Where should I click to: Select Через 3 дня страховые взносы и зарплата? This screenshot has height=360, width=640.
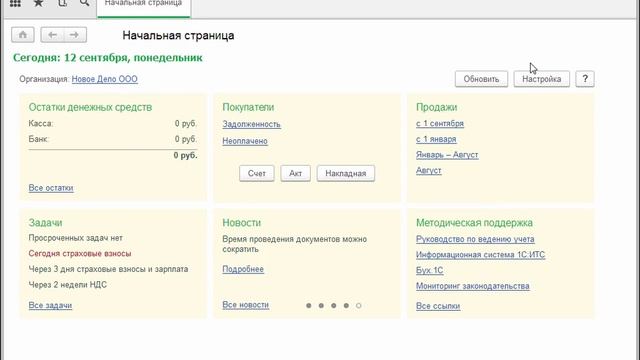point(108,269)
